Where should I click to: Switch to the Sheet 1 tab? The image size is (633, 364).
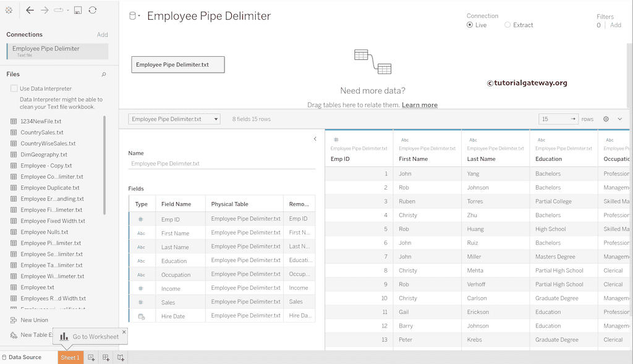coord(70,357)
